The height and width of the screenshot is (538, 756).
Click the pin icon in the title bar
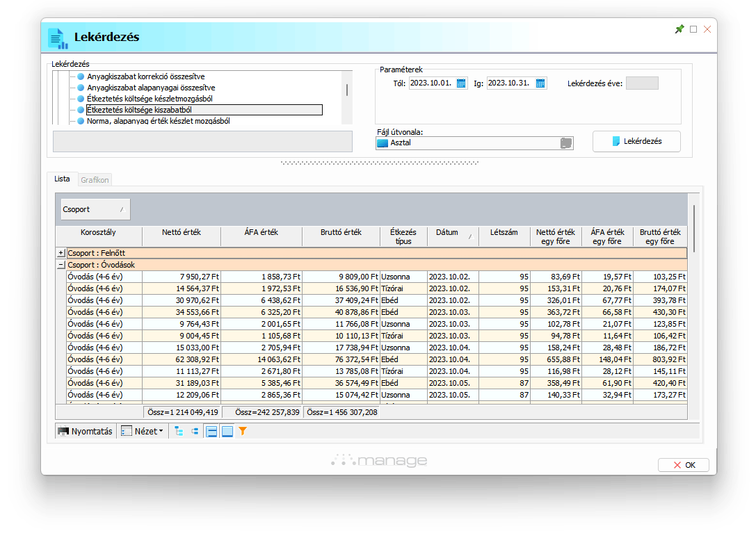(x=679, y=29)
